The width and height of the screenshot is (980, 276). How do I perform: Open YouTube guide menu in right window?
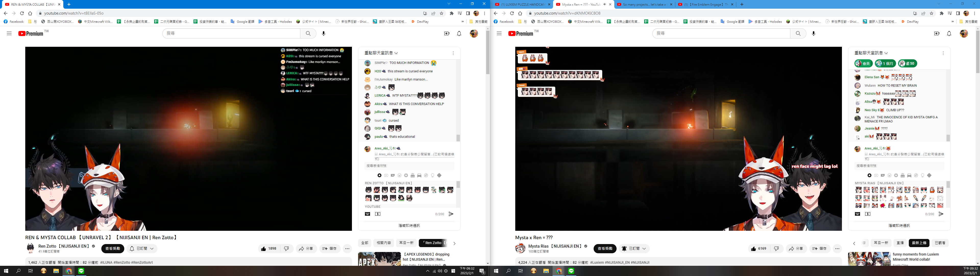coord(499,33)
